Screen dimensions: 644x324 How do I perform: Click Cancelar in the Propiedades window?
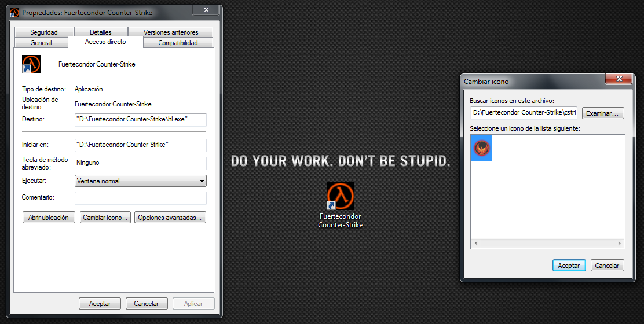tap(146, 304)
